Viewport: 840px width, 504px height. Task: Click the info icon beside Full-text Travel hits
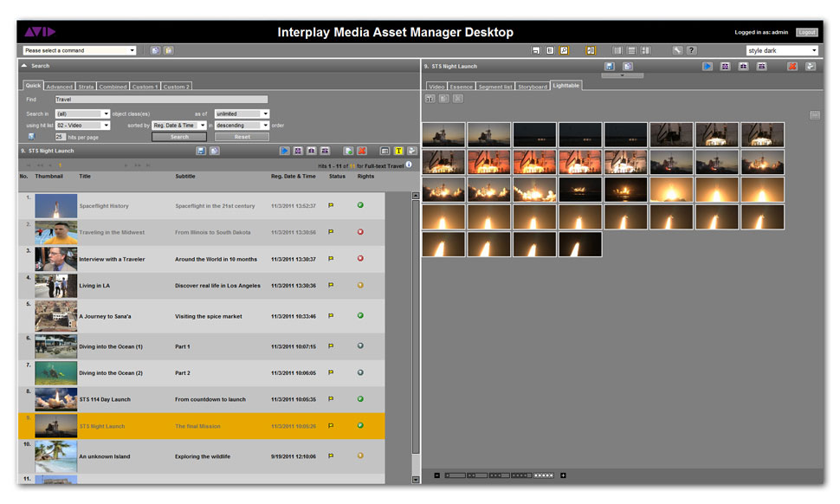click(409, 165)
